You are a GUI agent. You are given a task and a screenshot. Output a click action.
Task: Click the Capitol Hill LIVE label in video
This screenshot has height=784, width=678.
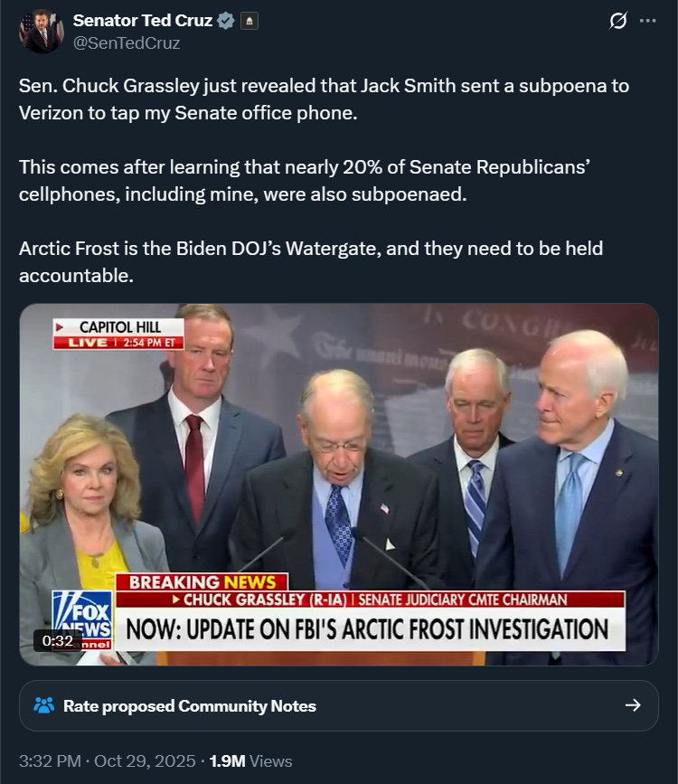point(118,334)
